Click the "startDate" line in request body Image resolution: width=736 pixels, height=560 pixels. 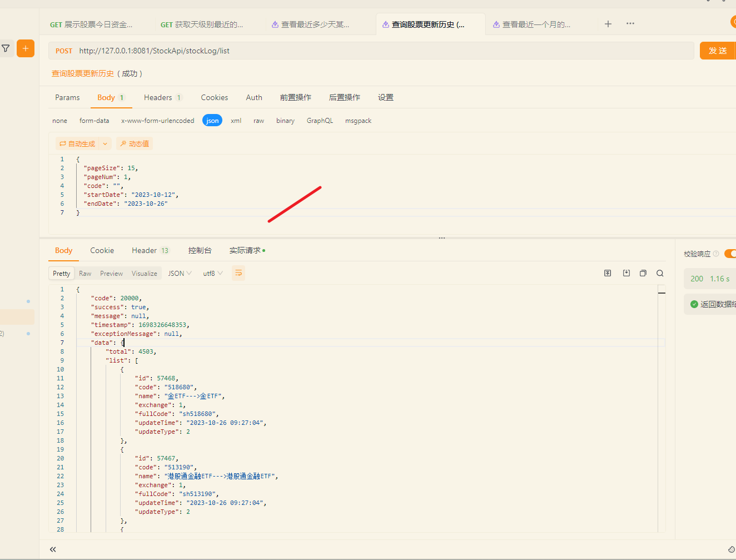pos(131,195)
